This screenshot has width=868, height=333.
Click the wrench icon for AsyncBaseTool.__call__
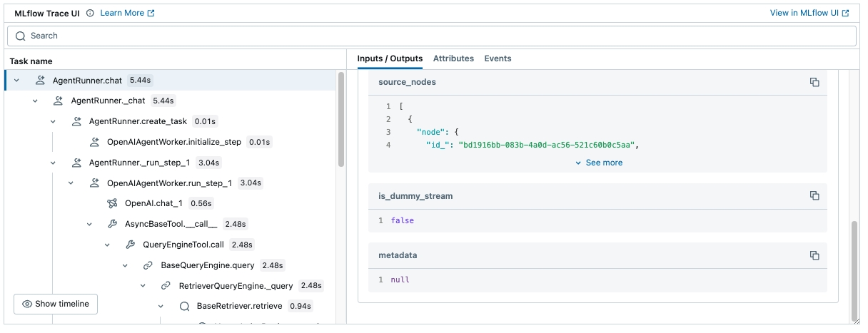112,224
